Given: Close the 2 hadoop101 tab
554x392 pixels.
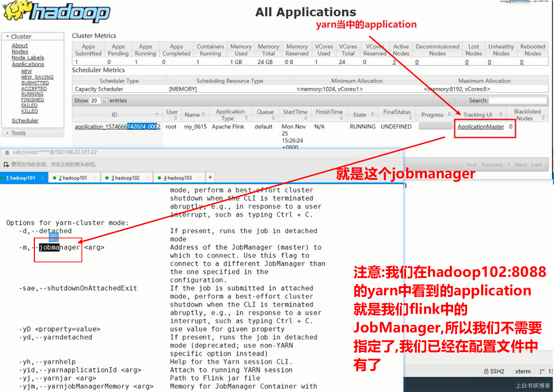Looking at the screenshot, I should coord(95,178).
